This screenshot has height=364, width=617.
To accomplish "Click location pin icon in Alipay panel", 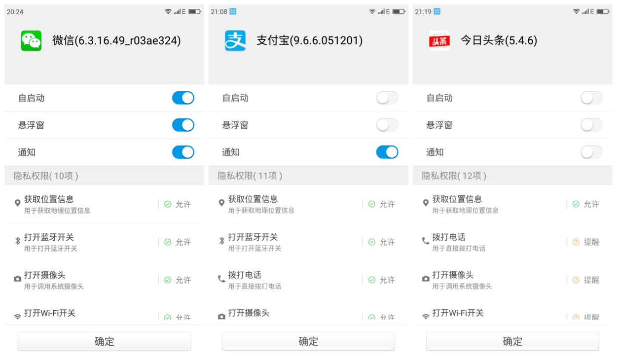I will pos(221,203).
